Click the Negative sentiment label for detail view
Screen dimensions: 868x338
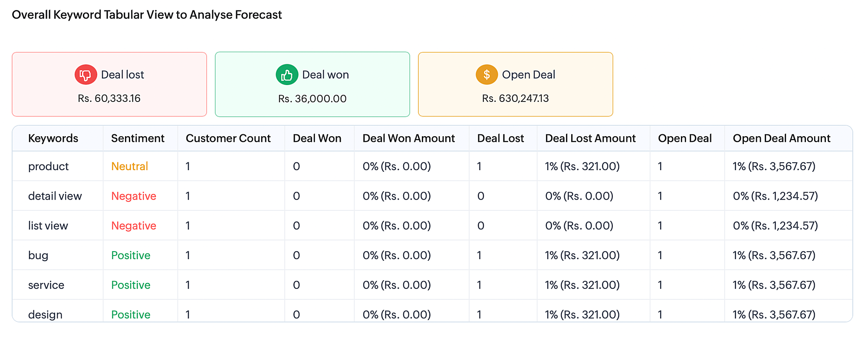pos(134,196)
